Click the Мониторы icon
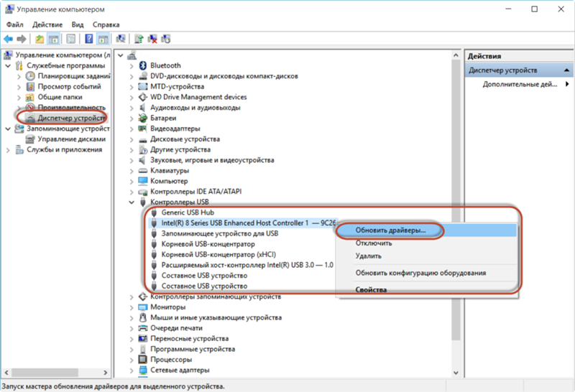Viewport: 575px width, 392px height. click(142, 307)
